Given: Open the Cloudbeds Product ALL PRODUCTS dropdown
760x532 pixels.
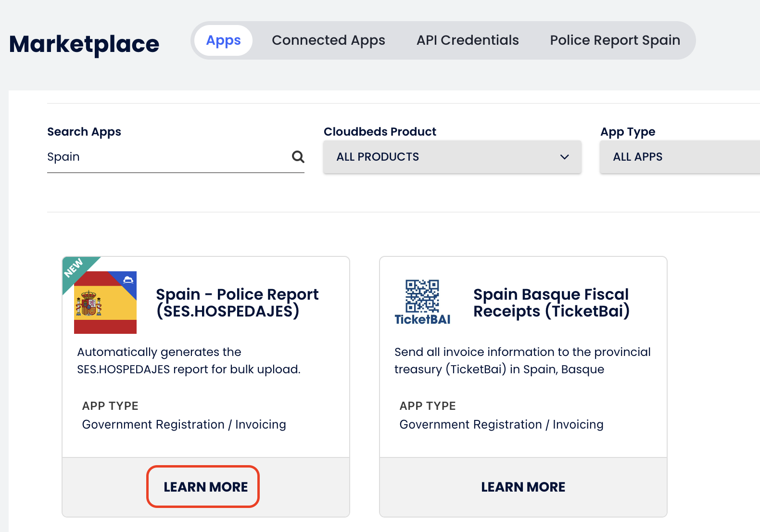Looking at the screenshot, I should click(452, 157).
